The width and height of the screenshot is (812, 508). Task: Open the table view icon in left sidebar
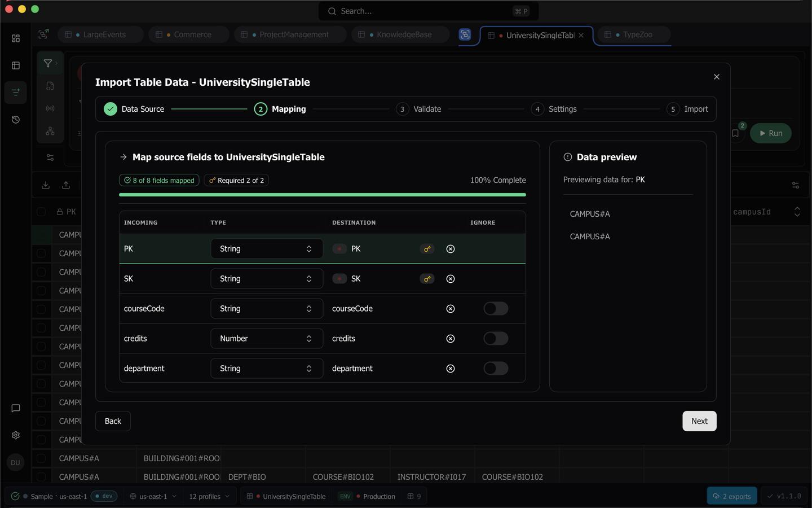click(16, 65)
